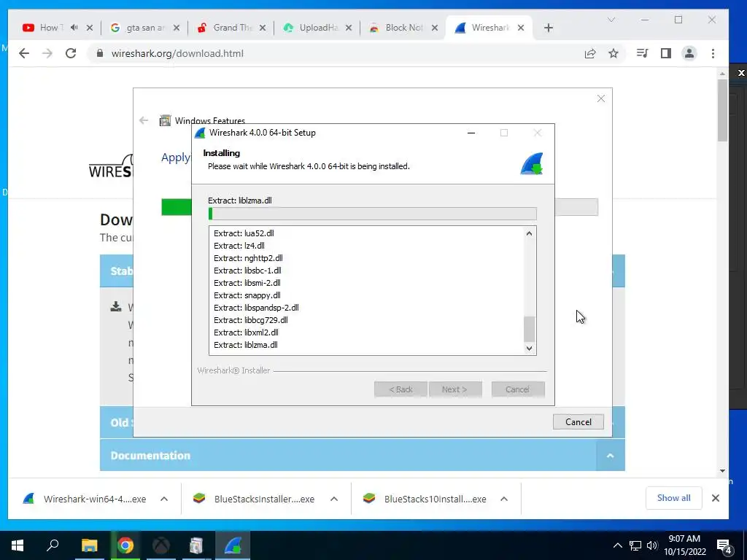Image resolution: width=747 pixels, height=560 pixels.
Task: Select 'Extract: lz4.dll' log line
Action: [x=239, y=246]
